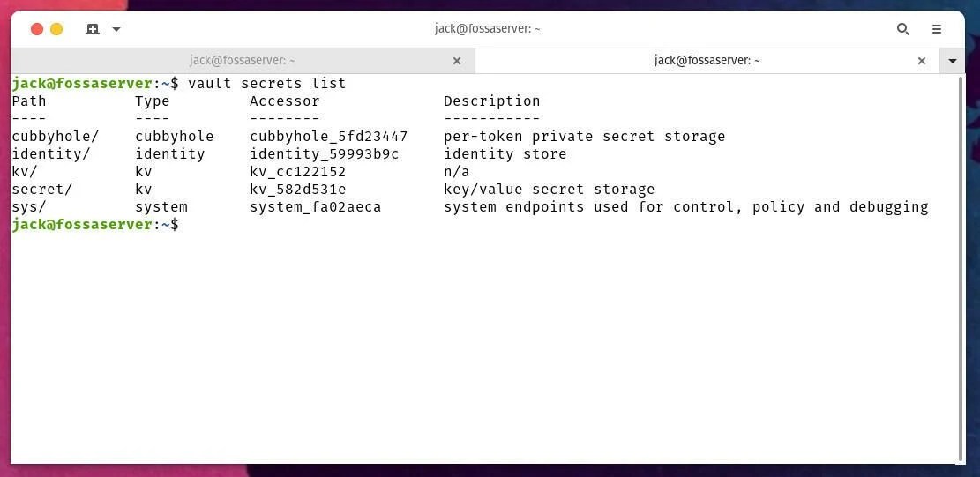Screen dimensions: 980x477
Task: Open the terminal search magnifier icon
Action: tap(902, 29)
